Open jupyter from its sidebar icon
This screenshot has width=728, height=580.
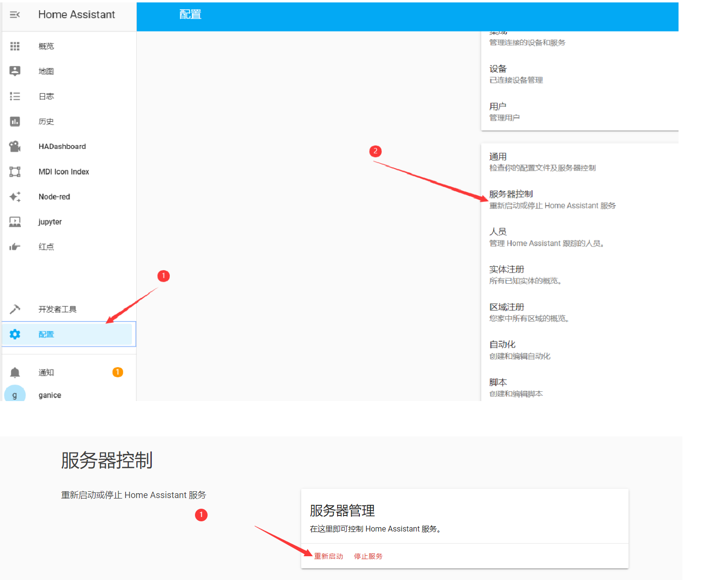(x=15, y=222)
